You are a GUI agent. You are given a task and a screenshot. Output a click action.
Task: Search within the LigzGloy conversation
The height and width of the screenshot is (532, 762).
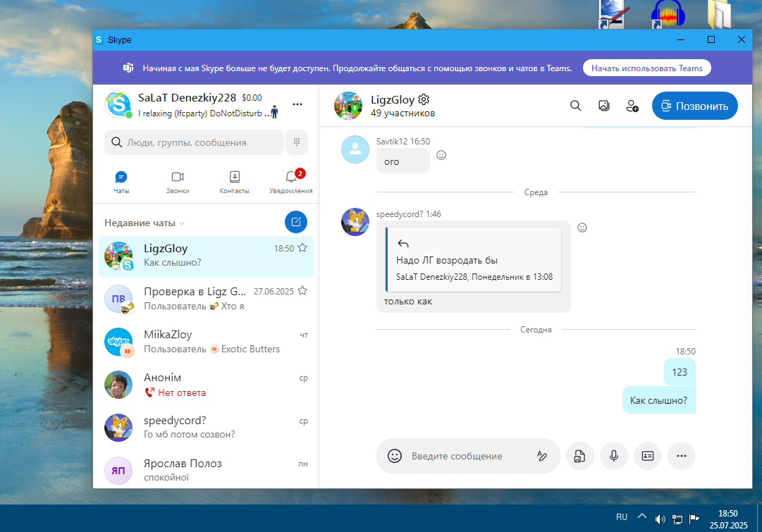[575, 106]
